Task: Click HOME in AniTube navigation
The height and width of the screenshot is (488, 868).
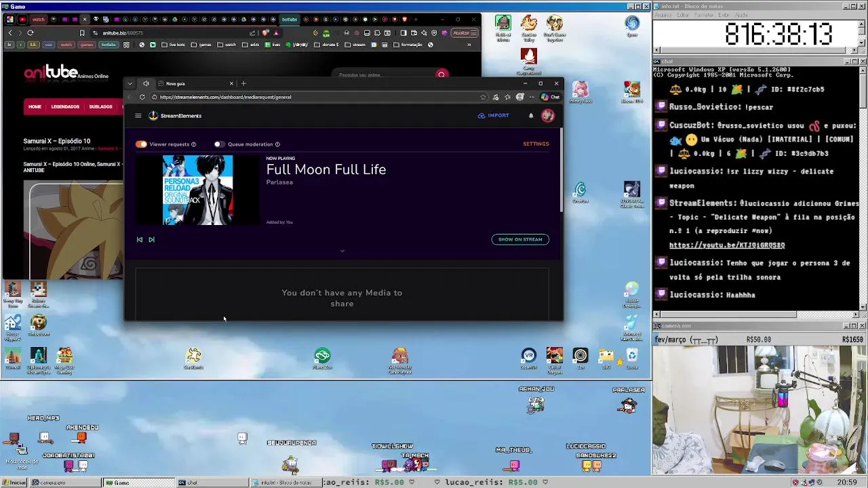Action: click(x=35, y=106)
